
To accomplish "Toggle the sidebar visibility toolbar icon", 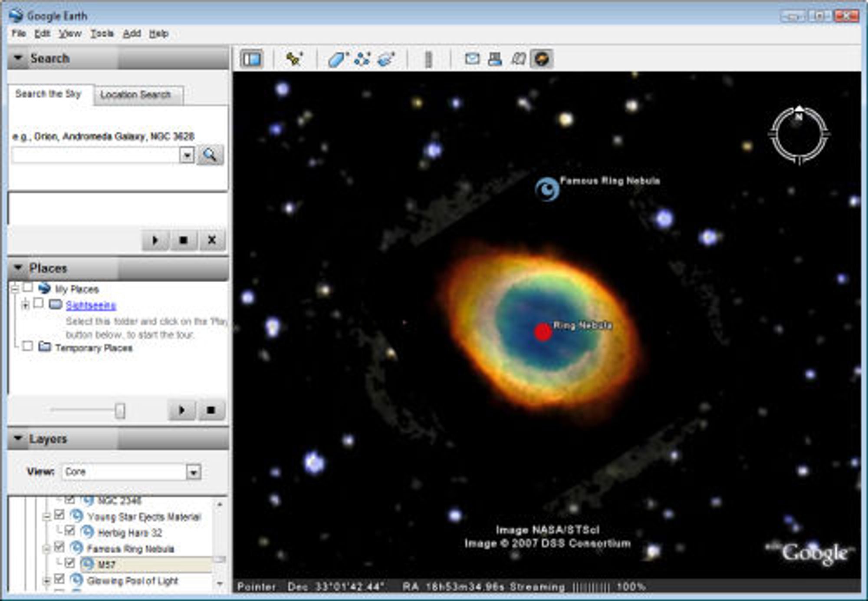I will (x=252, y=59).
